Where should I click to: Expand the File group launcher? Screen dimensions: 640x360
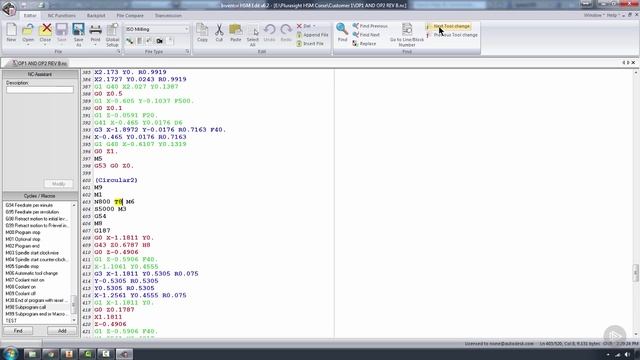[x=119, y=52]
